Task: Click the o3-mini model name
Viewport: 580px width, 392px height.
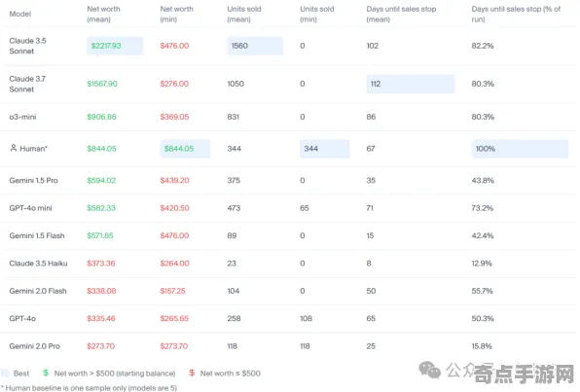Action: (x=22, y=117)
